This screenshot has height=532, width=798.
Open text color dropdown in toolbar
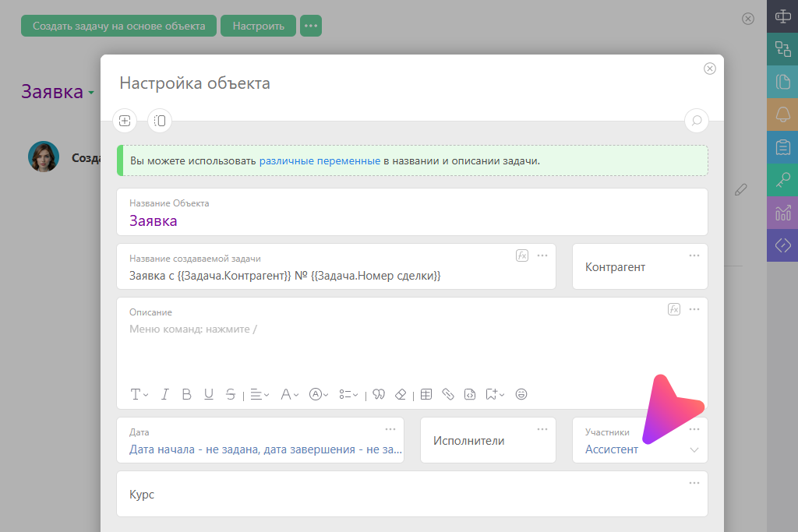(289, 394)
